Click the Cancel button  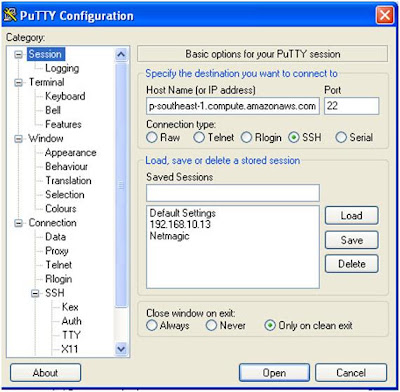tap(351, 373)
